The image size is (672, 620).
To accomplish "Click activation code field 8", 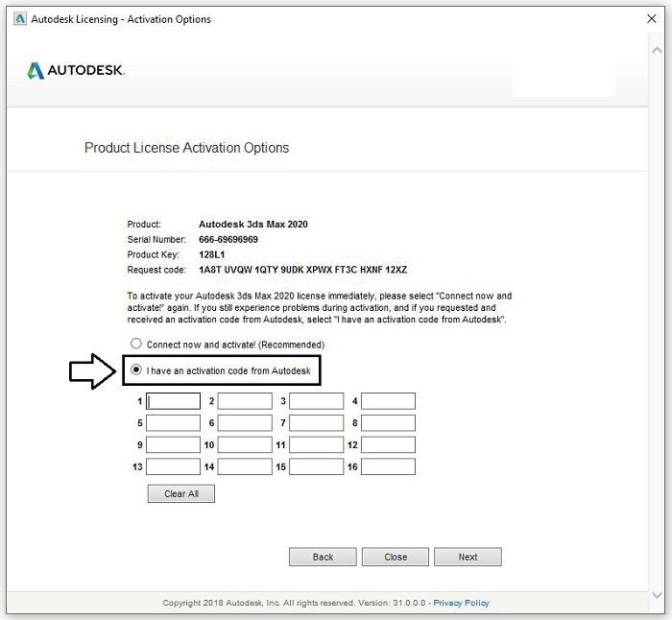I will pyautogui.click(x=388, y=423).
